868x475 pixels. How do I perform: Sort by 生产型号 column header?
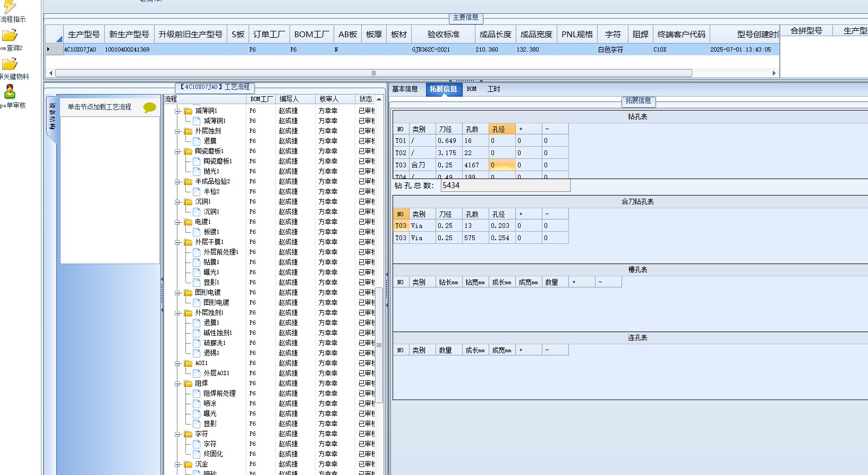84,34
